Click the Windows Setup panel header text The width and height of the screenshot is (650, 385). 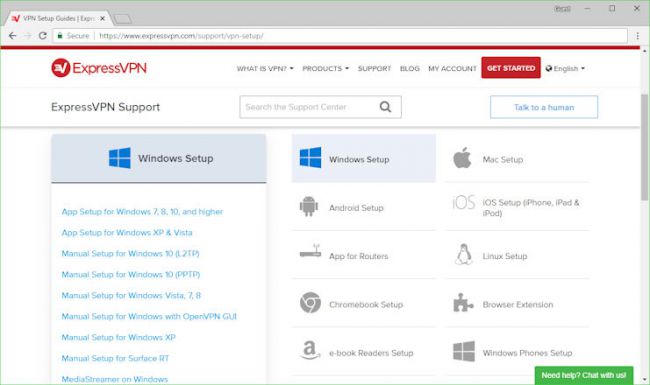[x=176, y=158]
